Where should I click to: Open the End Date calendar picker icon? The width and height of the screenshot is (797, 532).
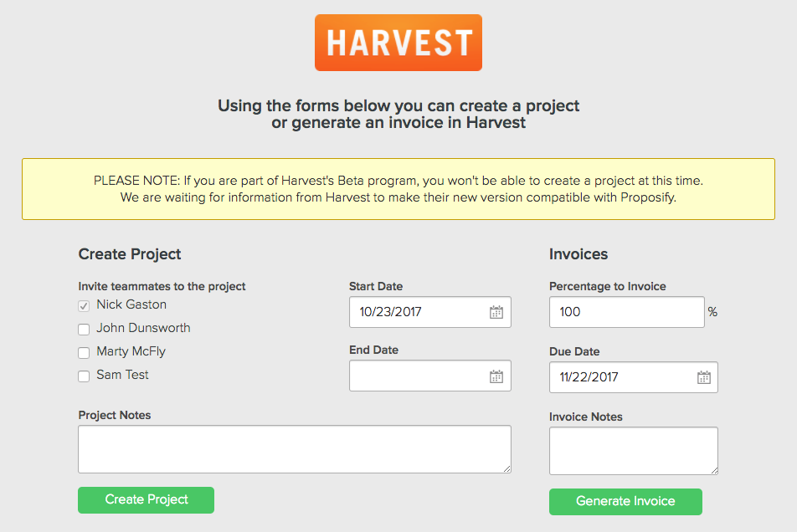coord(496,376)
